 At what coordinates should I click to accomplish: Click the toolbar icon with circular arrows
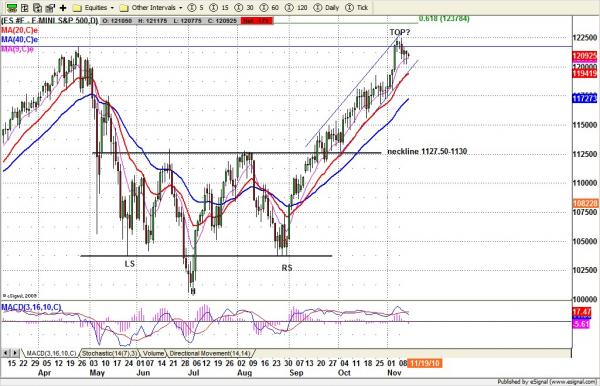[x=38, y=7]
